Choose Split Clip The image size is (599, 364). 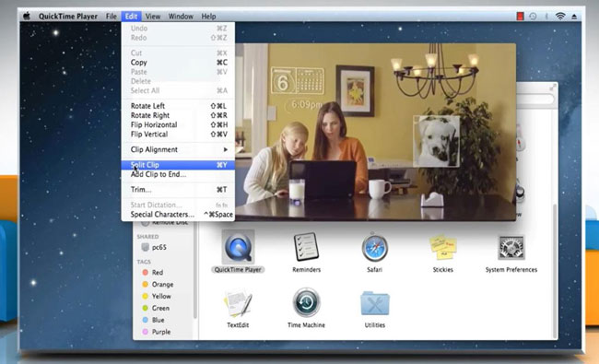pyautogui.click(x=178, y=165)
